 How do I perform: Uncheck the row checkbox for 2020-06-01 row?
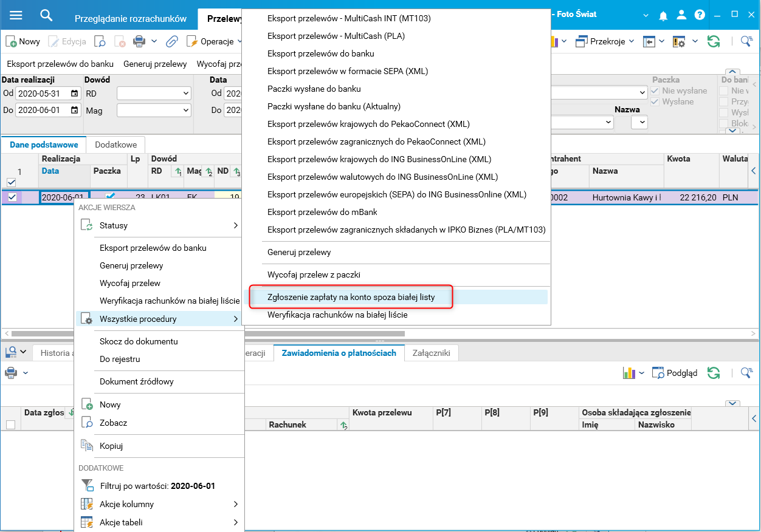(x=12, y=197)
